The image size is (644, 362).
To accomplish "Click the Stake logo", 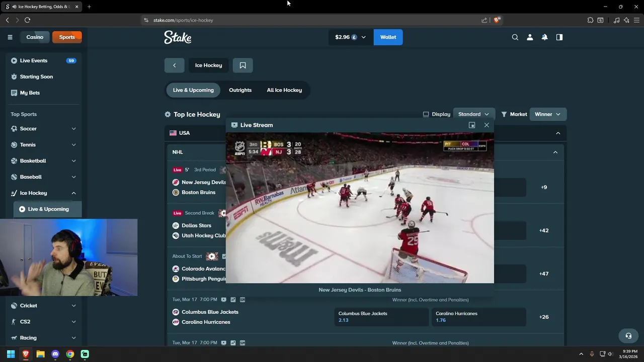I will coord(178,37).
